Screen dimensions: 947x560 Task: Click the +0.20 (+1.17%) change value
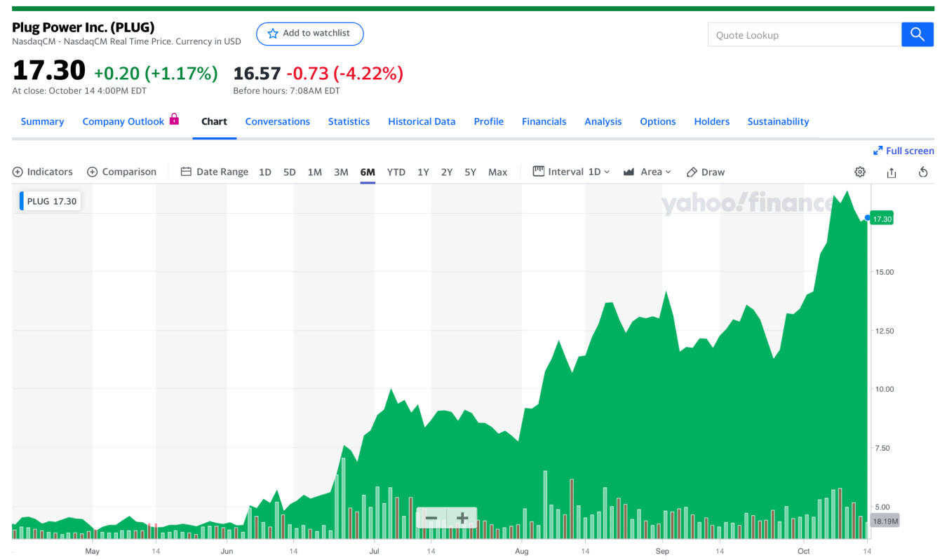[156, 73]
